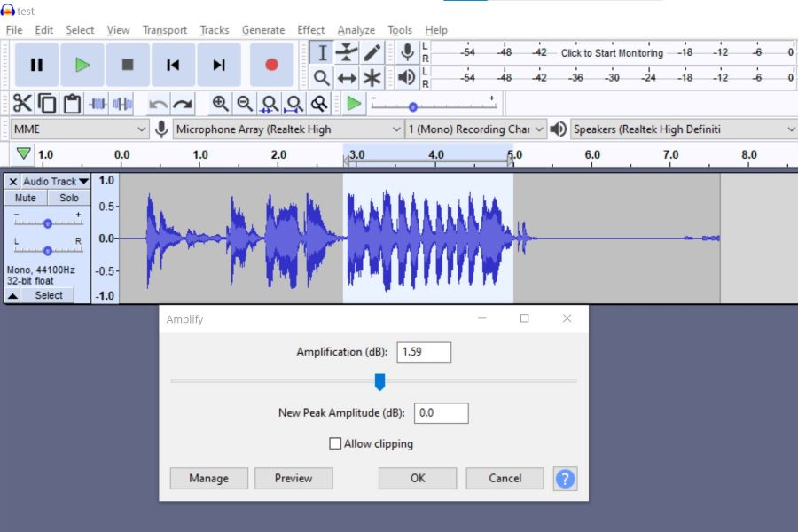Cancel the Amplify dialog

tap(505, 478)
